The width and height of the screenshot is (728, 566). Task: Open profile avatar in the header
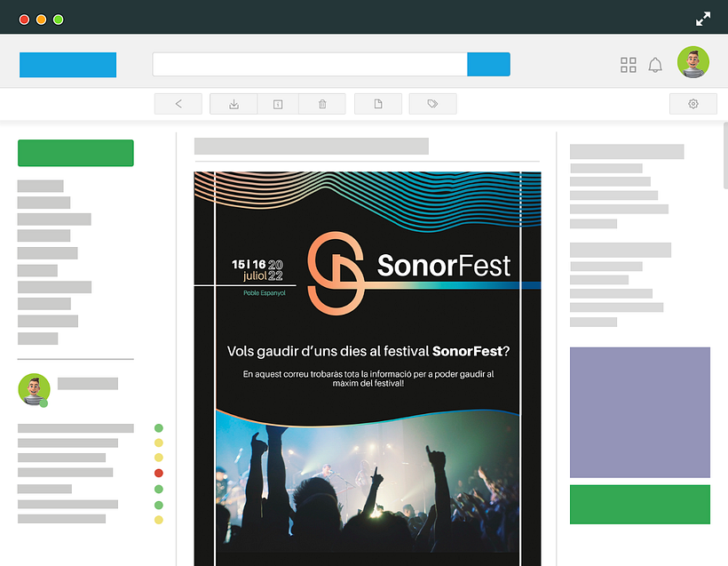coord(693,62)
